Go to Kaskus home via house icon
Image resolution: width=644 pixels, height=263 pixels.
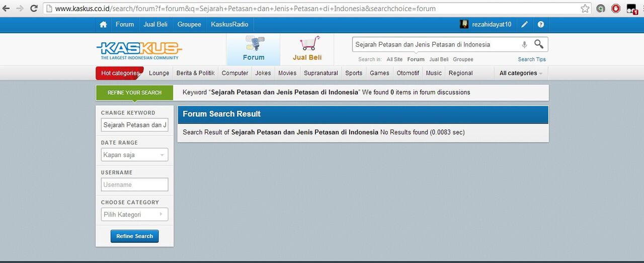(x=103, y=24)
